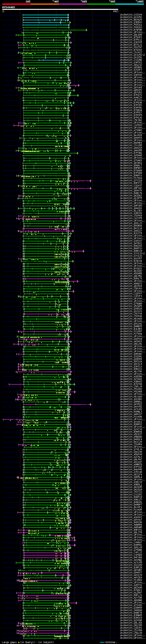Select hit label UniRef100_B3MYN1
This screenshot has width=146, height=644.
(x=131, y=108)
